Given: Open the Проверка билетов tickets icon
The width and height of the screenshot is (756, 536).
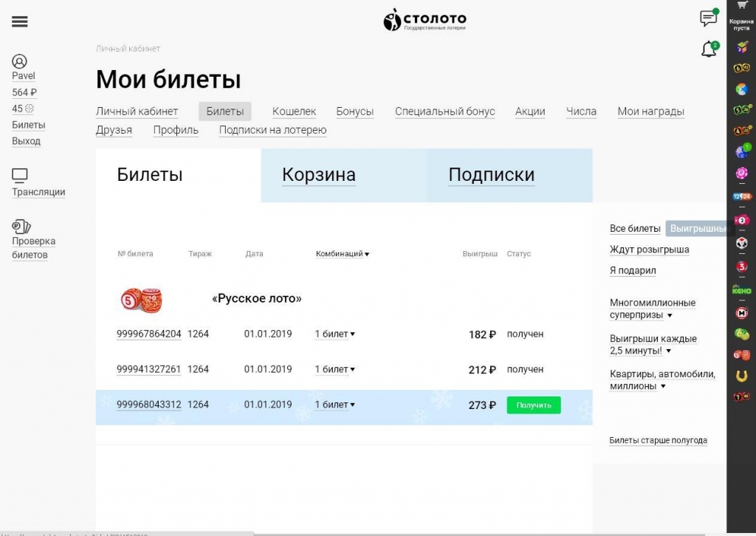Looking at the screenshot, I should tap(21, 227).
